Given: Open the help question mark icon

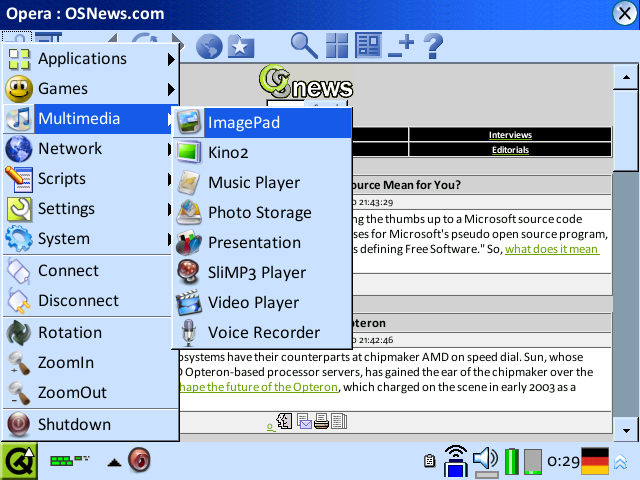Looking at the screenshot, I should click(x=433, y=46).
